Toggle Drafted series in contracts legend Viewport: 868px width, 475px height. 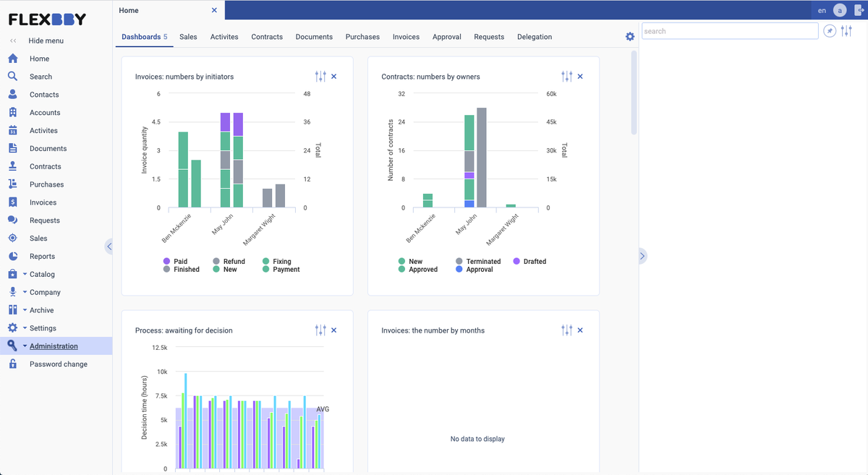(x=529, y=262)
